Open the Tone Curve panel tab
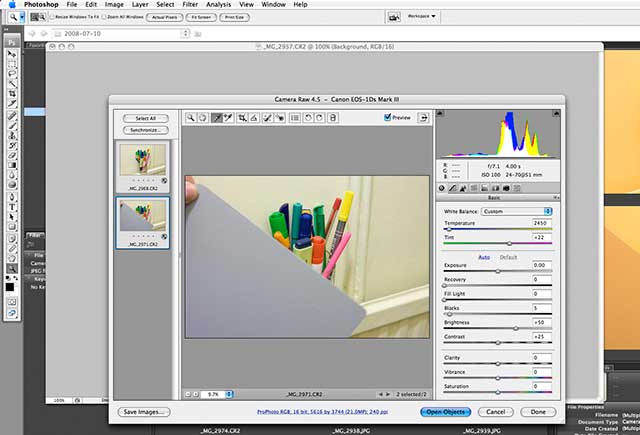The image size is (640, 435). pos(452,188)
